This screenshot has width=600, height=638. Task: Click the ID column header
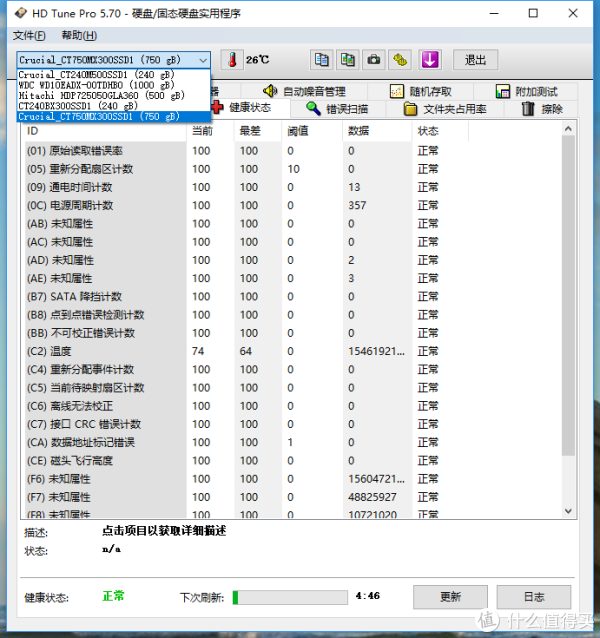point(103,131)
